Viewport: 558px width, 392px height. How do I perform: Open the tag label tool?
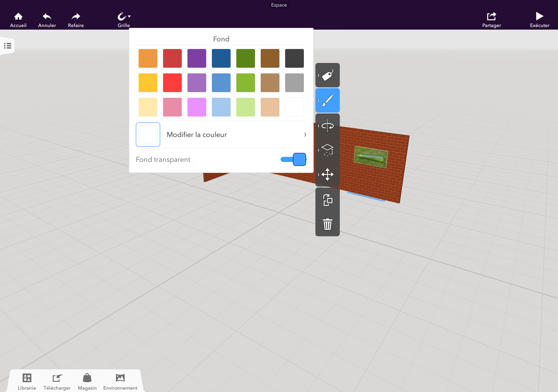[327, 75]
